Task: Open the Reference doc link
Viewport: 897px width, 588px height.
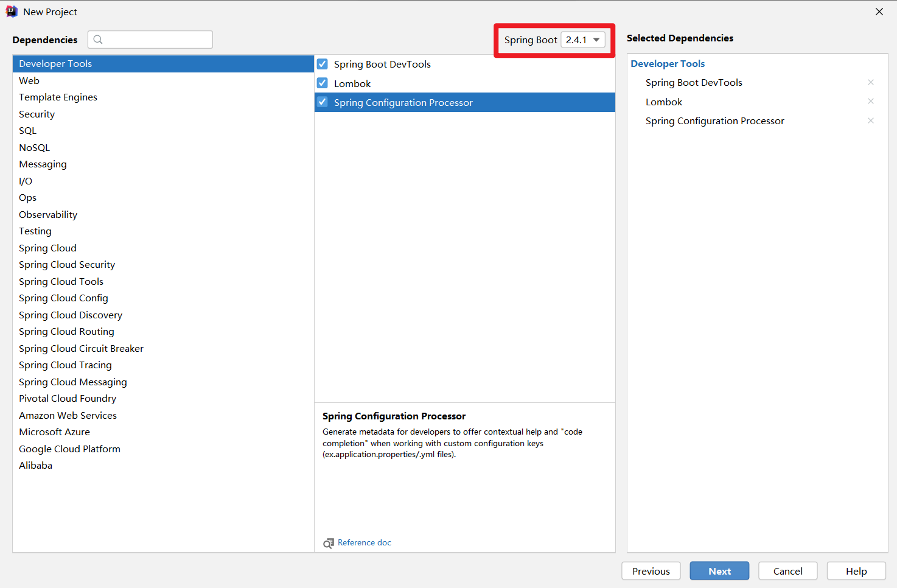Action: [x=365, y=543]
